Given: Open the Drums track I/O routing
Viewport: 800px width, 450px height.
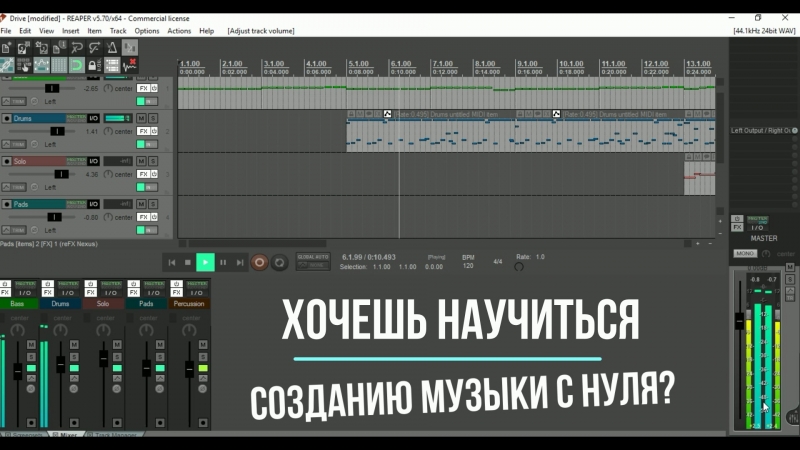Looking at the screenshot, I should 93,118.
